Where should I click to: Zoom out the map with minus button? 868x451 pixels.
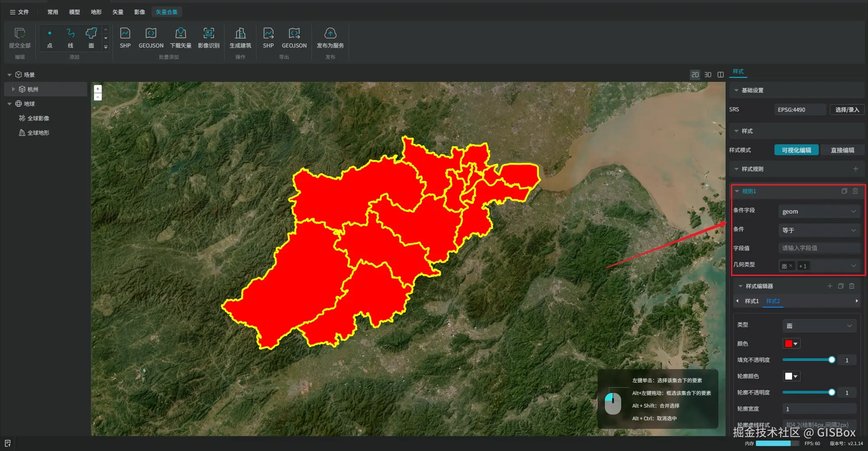pos(98,97)
